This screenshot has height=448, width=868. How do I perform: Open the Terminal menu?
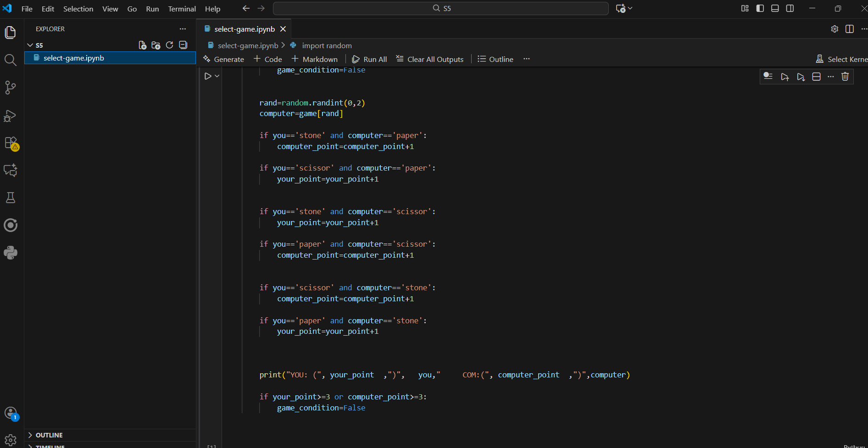pyautogui.click(x=182, y=9)
